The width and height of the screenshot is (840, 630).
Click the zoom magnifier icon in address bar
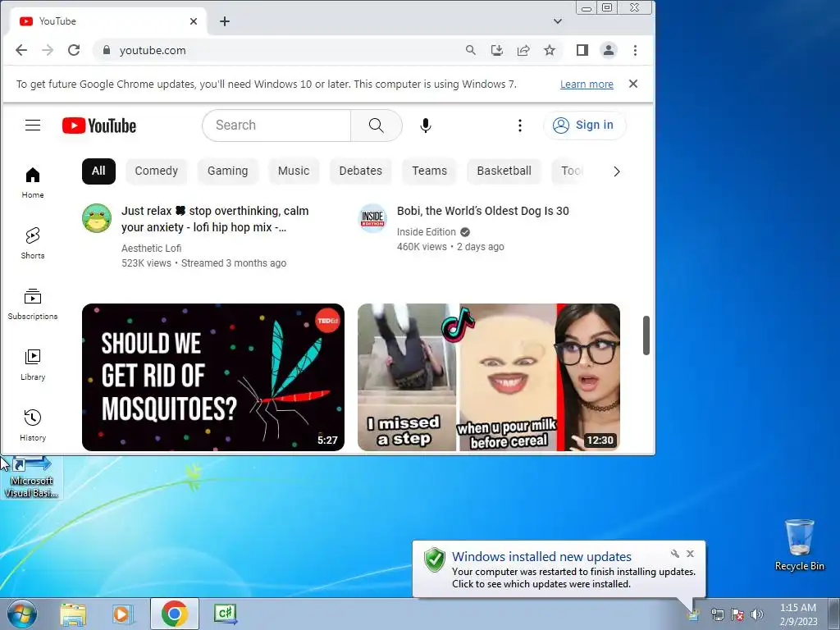click(470, 50)
